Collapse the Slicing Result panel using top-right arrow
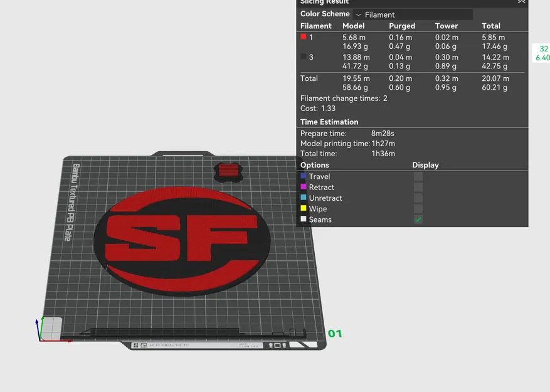Screen dimensions: 550x392 (521, 2)
